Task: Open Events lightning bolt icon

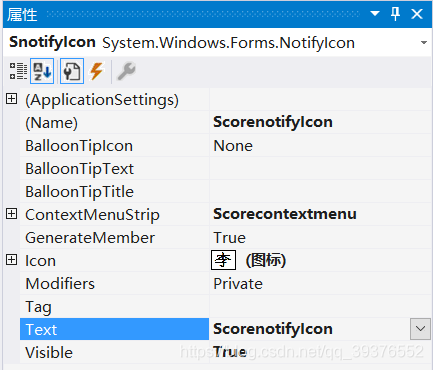Action: [x=97, y=71]
